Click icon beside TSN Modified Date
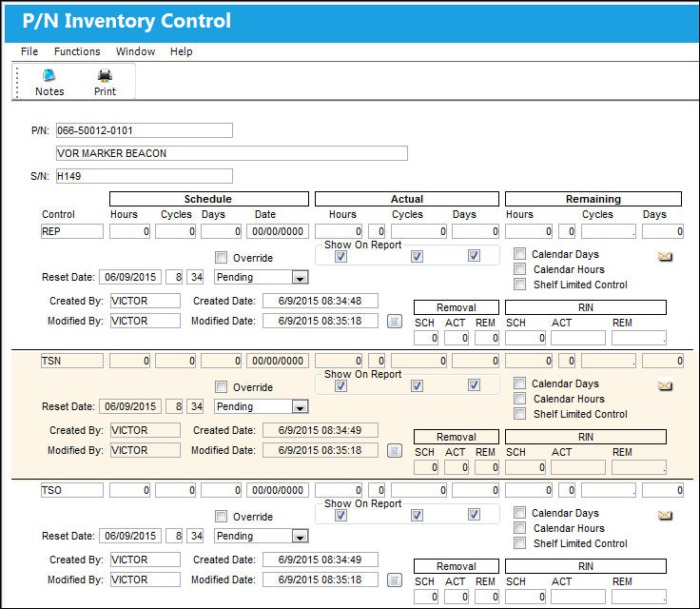Screen dimensions: 700x609 coord(394,451)
